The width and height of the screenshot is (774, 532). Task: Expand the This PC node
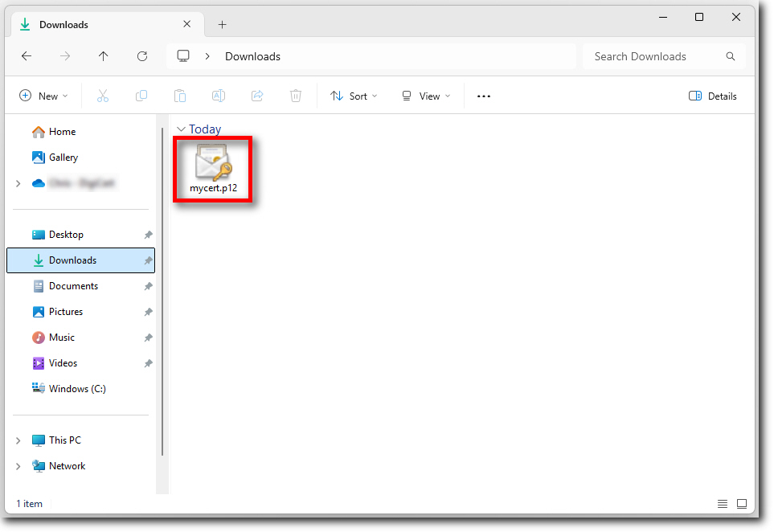[18, 440]
